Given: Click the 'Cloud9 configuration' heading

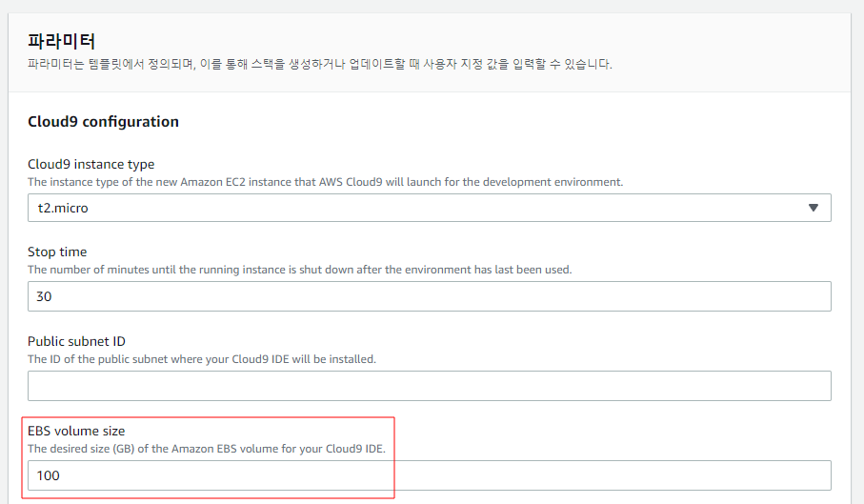Looking at the screenshot, I should pyautogui.click(x=103, y=122).
